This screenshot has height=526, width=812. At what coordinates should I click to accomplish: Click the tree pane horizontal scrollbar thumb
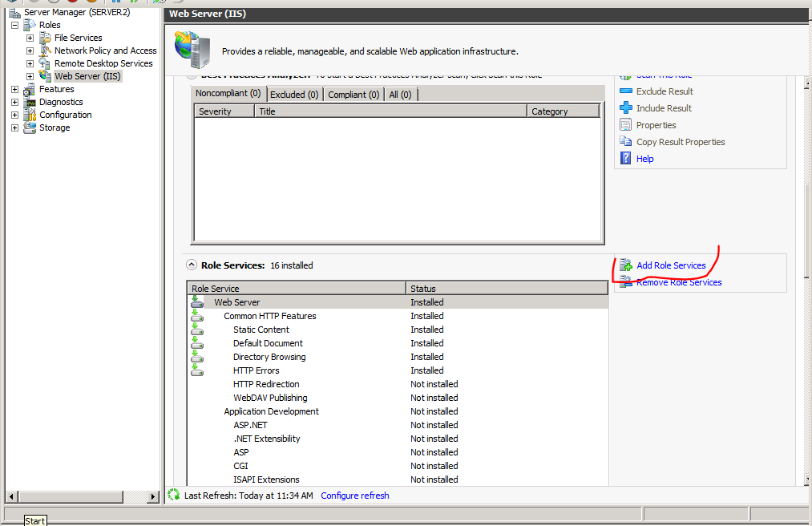pos(71,496)
